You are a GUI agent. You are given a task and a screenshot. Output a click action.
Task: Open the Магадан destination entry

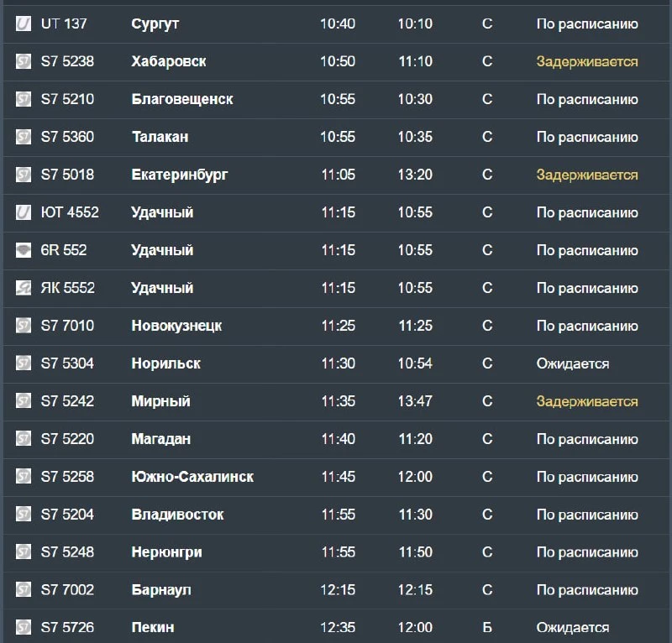click(x=160, y=439)
